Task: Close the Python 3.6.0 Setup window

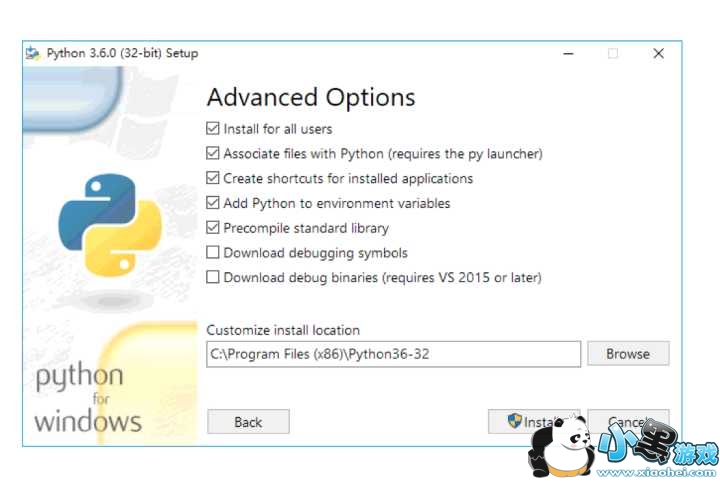Action: pos(658,54)
